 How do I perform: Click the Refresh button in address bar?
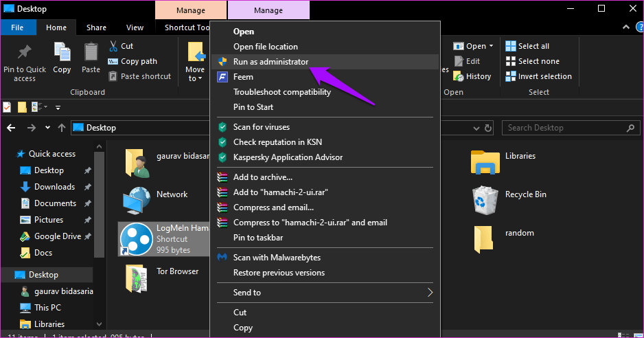point(488,128)
